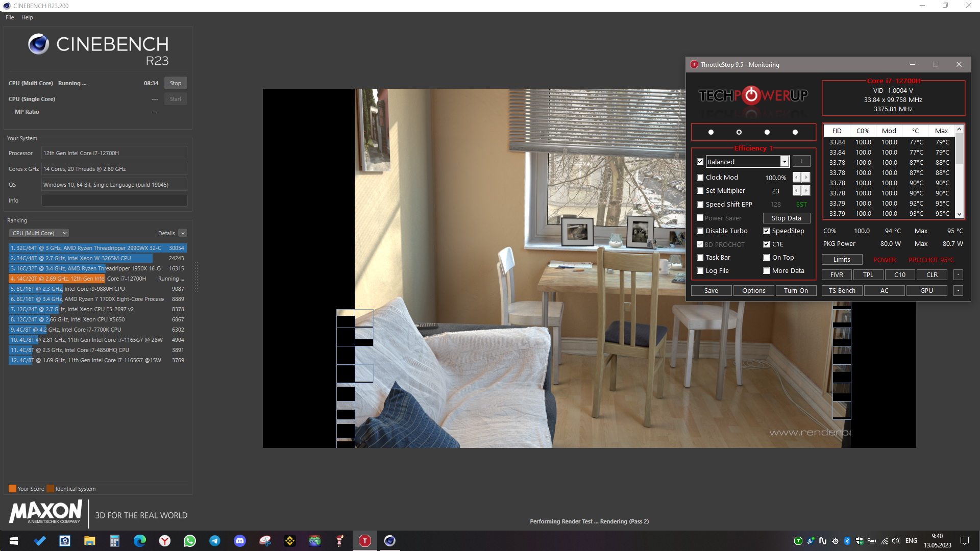
Task: Click the Cinebench logo sphere icon
Action: (x=38, y=44)
